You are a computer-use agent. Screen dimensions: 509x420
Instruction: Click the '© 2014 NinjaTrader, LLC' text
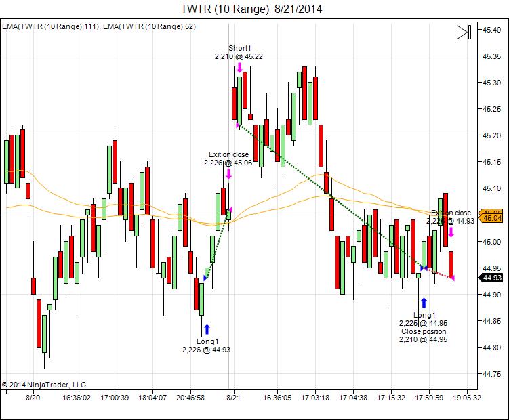[x=44, y=385]
